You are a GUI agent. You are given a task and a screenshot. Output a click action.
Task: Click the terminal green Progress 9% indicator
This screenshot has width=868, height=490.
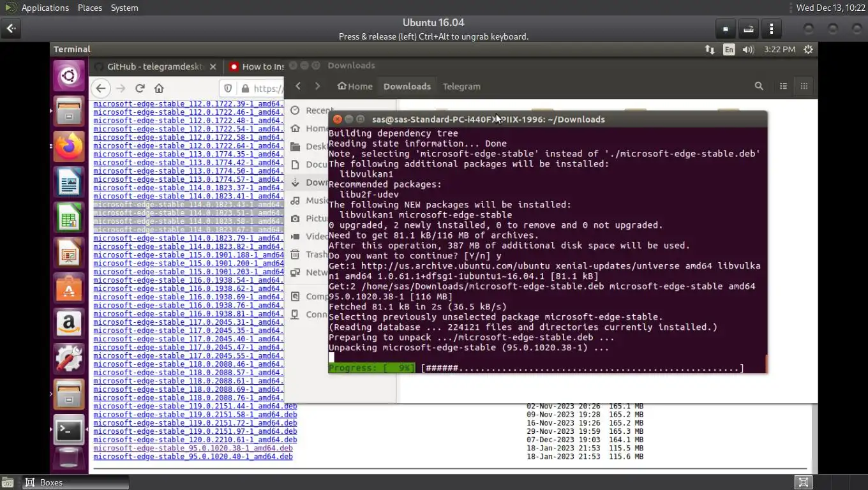tap(371, 368)
